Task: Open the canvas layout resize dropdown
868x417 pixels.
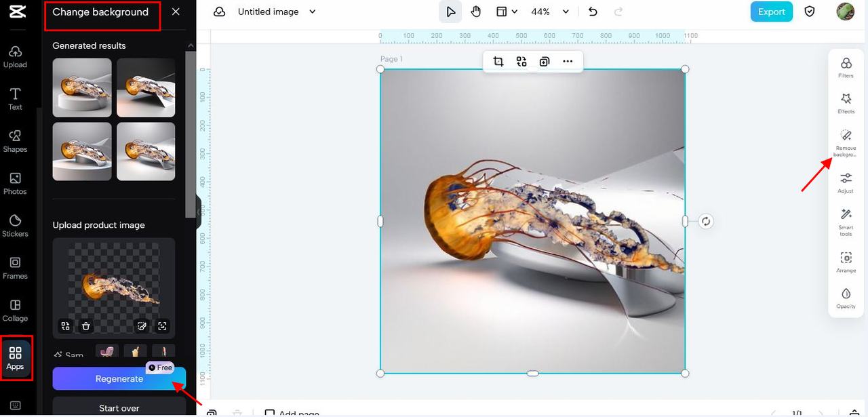Action: [x=507, y=12]
